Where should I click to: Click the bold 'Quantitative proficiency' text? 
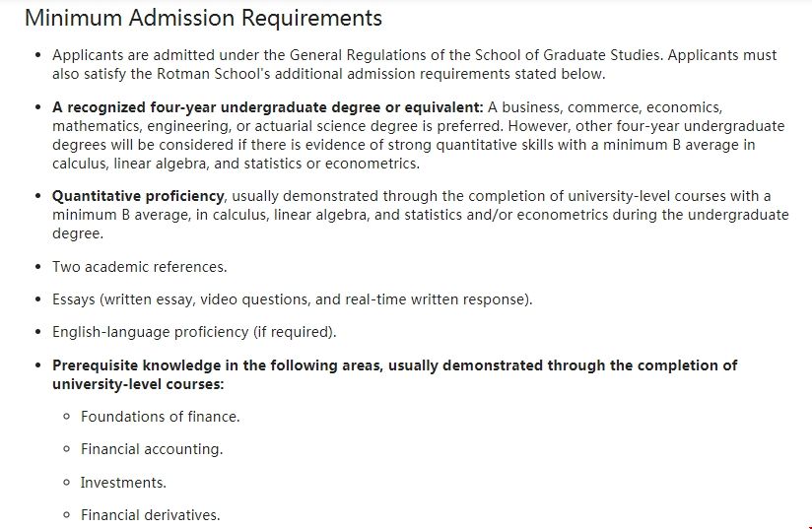tap(139, 196)
